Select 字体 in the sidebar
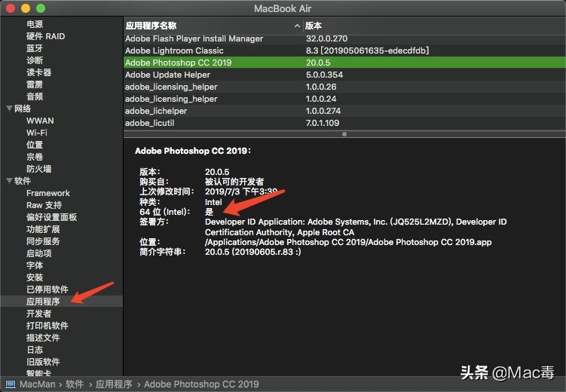This screenshot has width=566, height=392. pos(35,265)
